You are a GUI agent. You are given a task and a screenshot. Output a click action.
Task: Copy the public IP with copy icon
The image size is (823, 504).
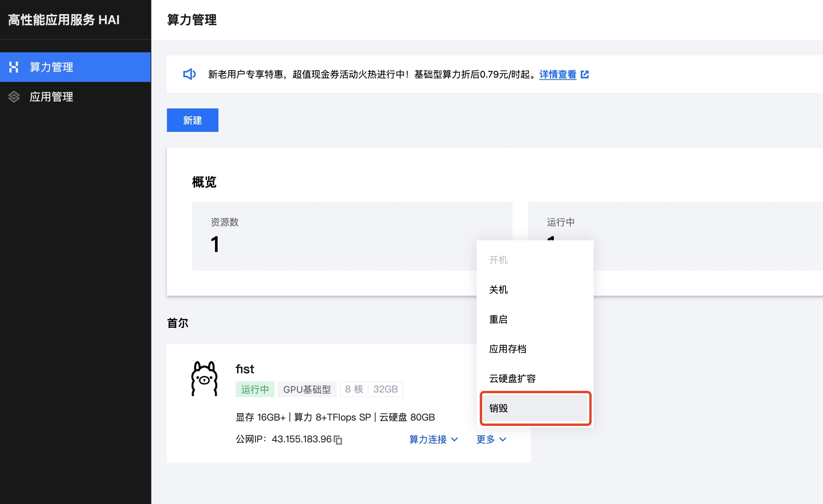click(x=338, y=440)
